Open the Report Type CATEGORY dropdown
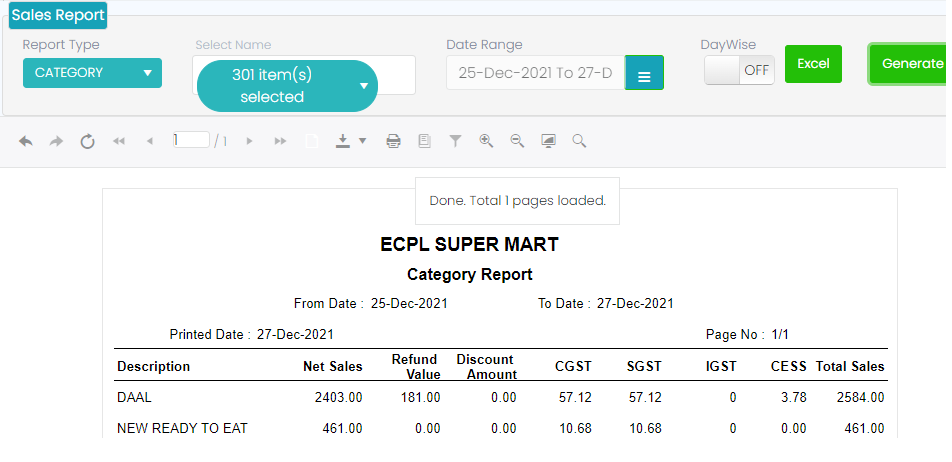952x462 pixels. click(92, 73)
